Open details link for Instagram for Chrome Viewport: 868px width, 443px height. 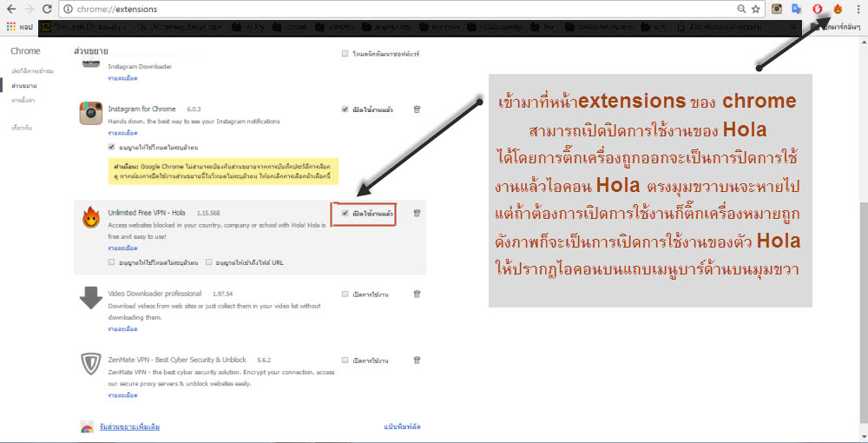click(x=123, y=133)
